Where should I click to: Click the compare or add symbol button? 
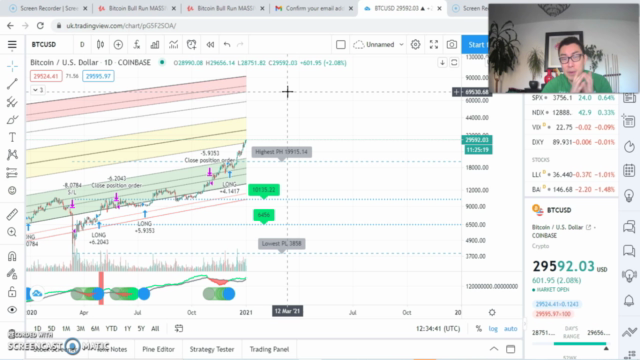118,44
